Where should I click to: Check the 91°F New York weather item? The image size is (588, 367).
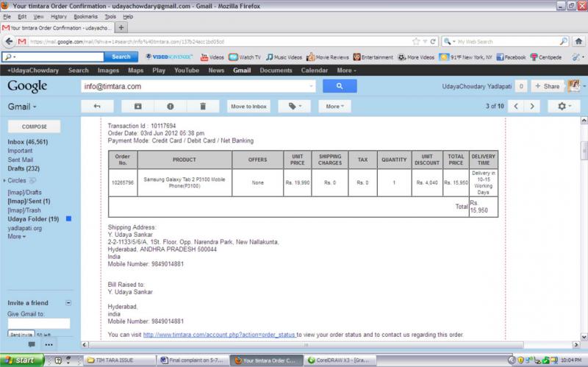click(466, 57)
